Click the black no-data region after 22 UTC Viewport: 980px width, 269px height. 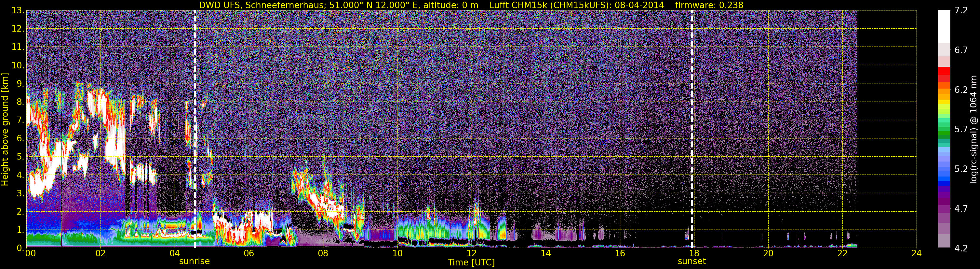886,129
